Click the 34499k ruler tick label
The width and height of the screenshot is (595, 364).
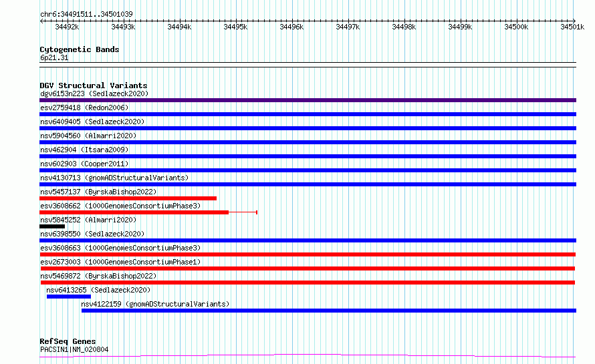pyautogui.click(x=461, y=27)
